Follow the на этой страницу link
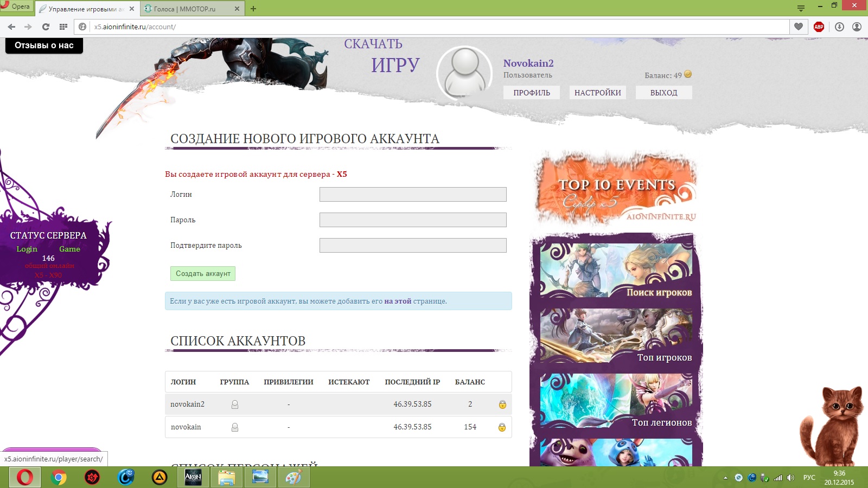Viewport: 868px width, 488px height. 398,301
